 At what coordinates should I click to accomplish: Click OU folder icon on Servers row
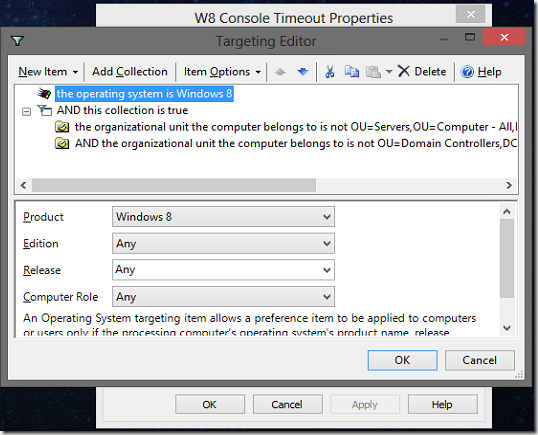tap(62, 127)
